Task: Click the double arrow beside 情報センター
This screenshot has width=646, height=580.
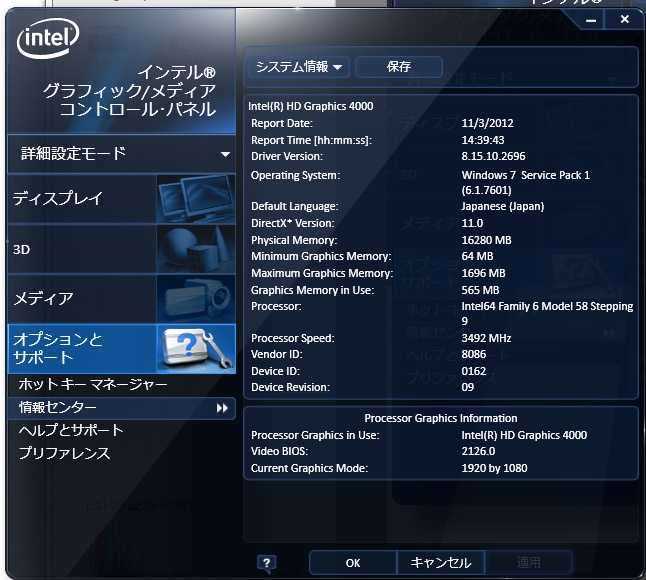Action: pos(222,408)
